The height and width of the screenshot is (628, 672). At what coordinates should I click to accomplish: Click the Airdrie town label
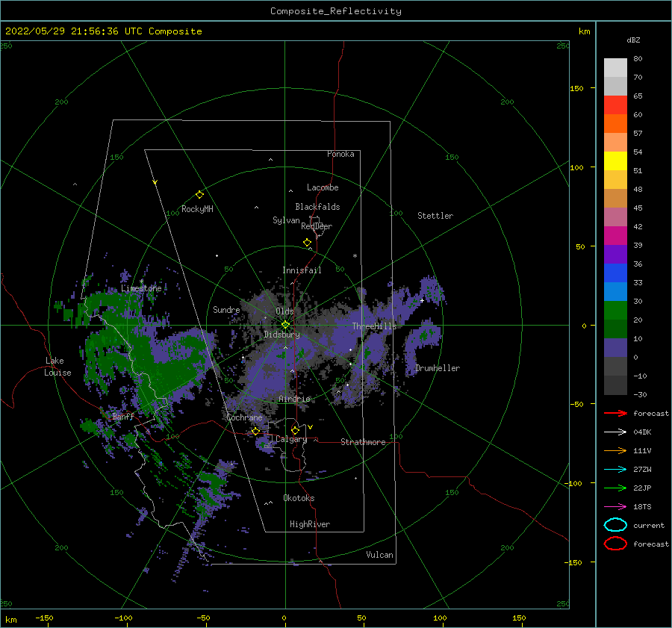pyautogui.click(x=294, y=399)
